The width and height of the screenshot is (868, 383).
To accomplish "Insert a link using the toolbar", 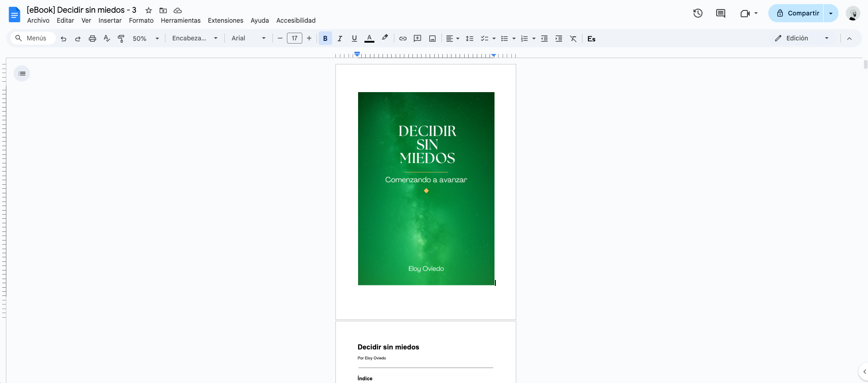I will 402,39.
